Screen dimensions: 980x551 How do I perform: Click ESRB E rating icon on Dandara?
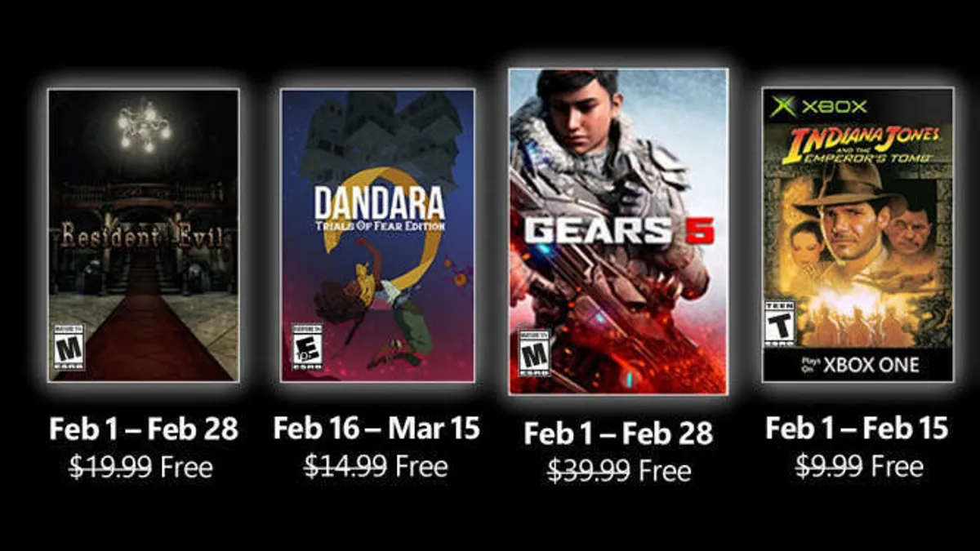(308, 346)
